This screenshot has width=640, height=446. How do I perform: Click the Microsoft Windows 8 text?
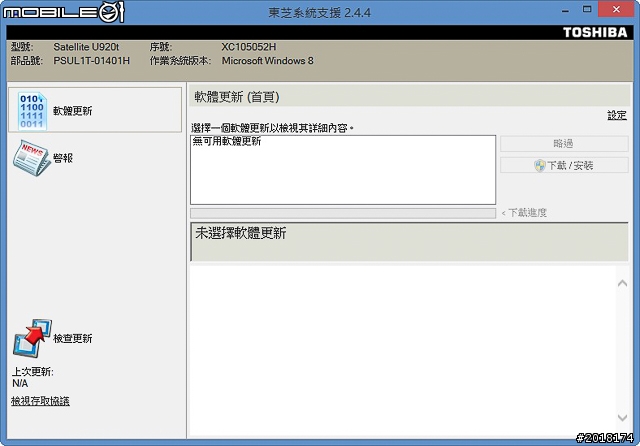coord(267,61)
